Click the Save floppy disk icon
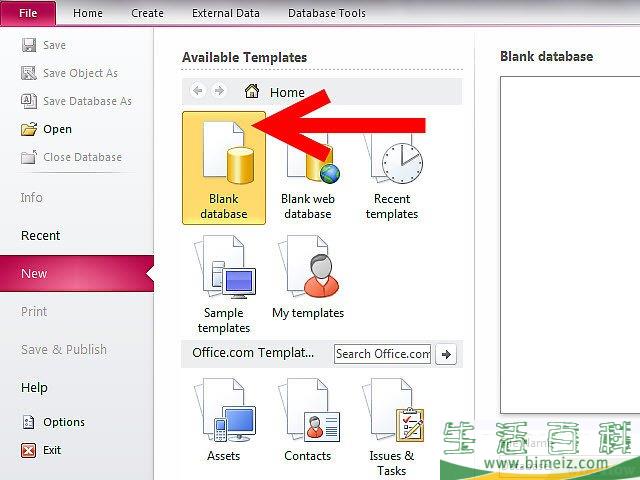Screen dimensions: 640x480 (29, 45)
